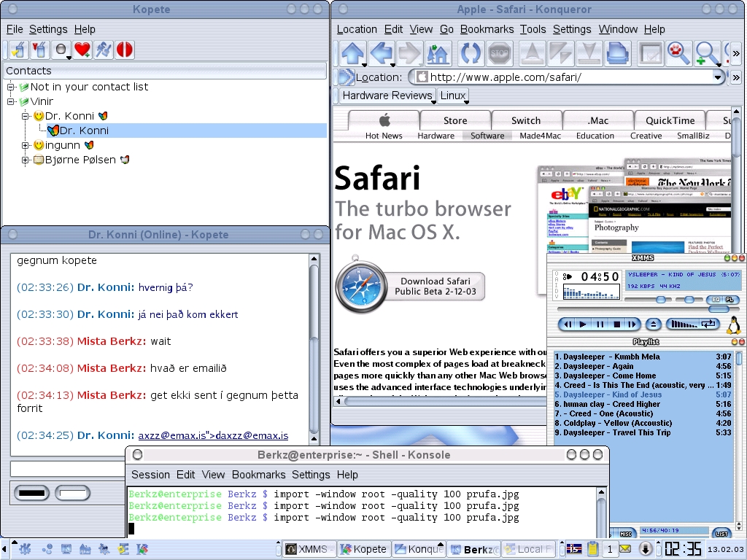Expand the ingunn contact node
Image resolution: width=747 pixels, height=560 pixels.
pos(26,145)
